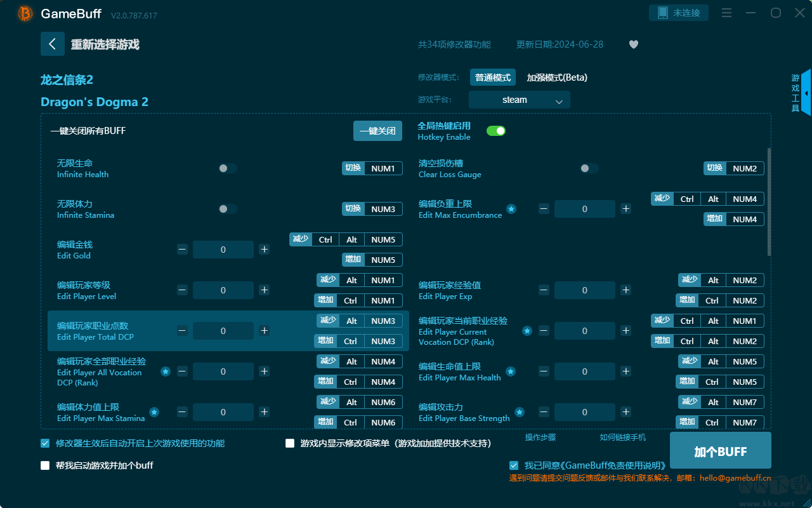
Task: Check the show in-game modifier menu checkbox
Action: point(290,443)
